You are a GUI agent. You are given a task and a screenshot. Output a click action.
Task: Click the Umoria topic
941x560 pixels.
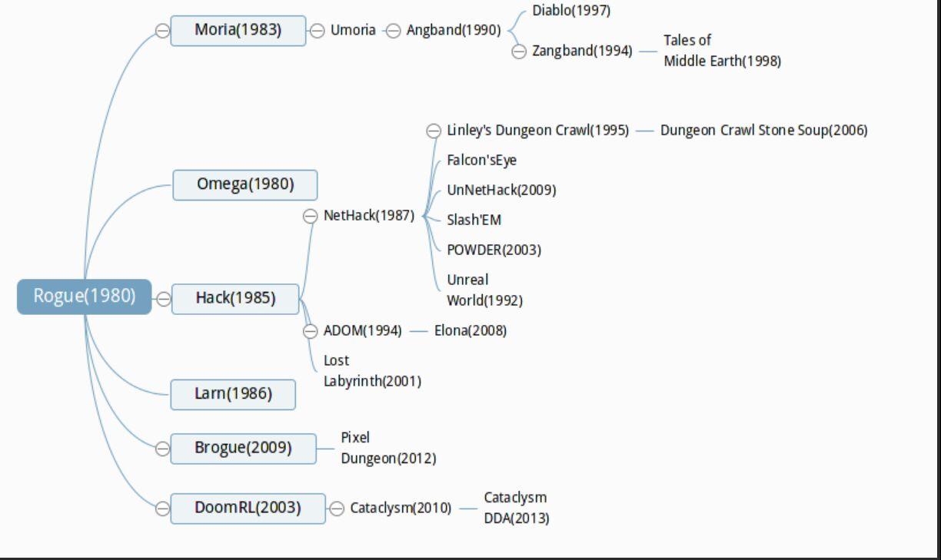(x=353, y=31)
